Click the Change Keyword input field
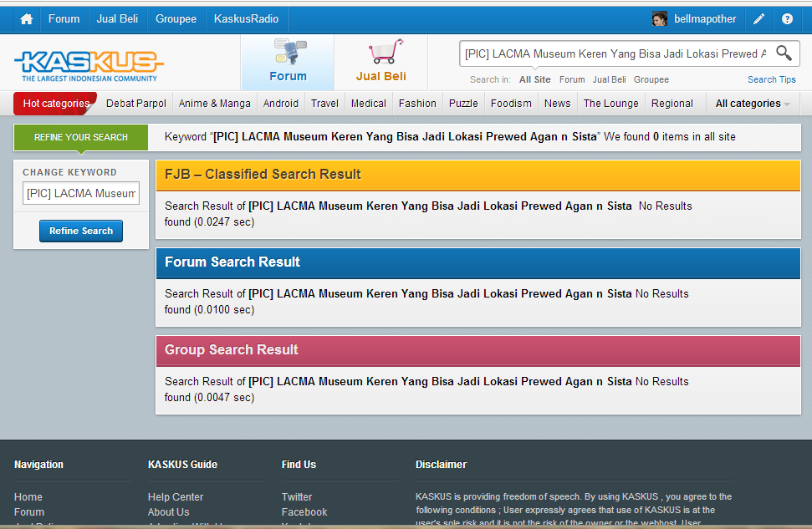812x529 pixels. (x=81, y=193)
